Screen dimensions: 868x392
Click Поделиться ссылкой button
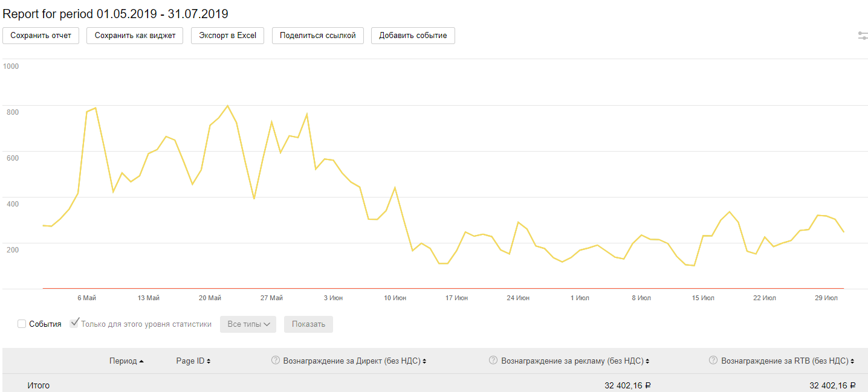click(x=317, y=36)
